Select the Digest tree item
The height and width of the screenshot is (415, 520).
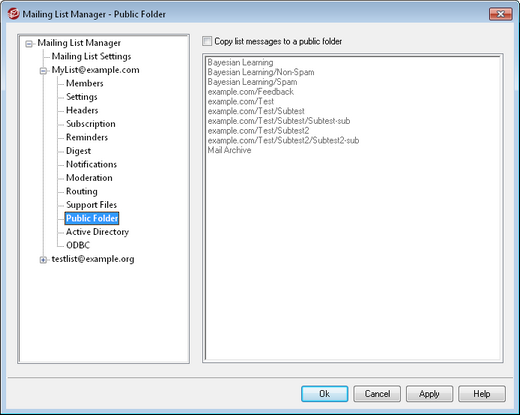tap(78, 151)
